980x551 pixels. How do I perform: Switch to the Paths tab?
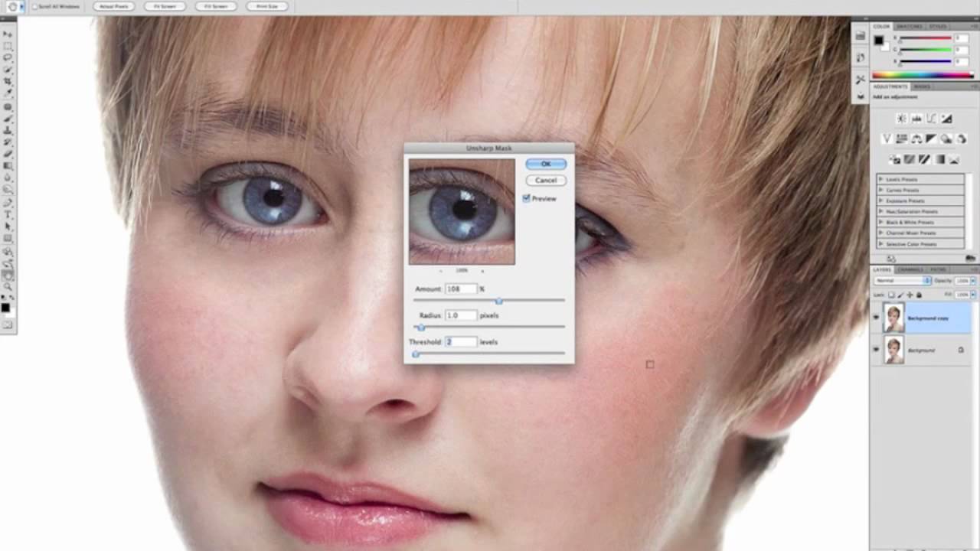[x=938, y=269]
